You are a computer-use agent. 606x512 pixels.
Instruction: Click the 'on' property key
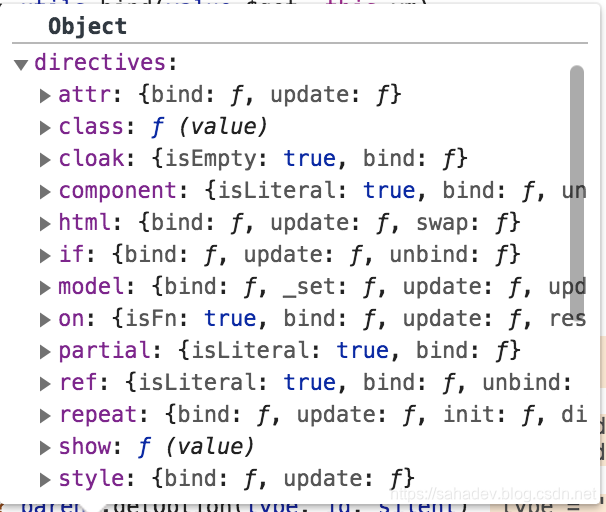coord(71,319)
